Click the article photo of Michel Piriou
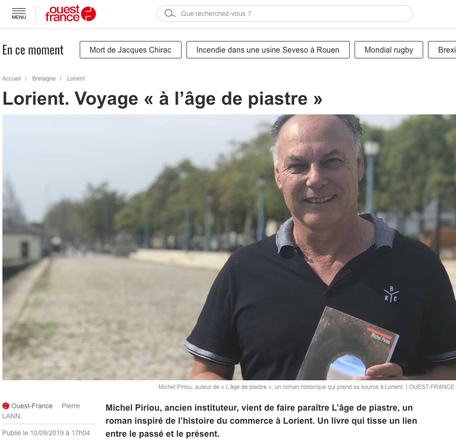Viewport: 456px width, 443px height. (229, 247)
